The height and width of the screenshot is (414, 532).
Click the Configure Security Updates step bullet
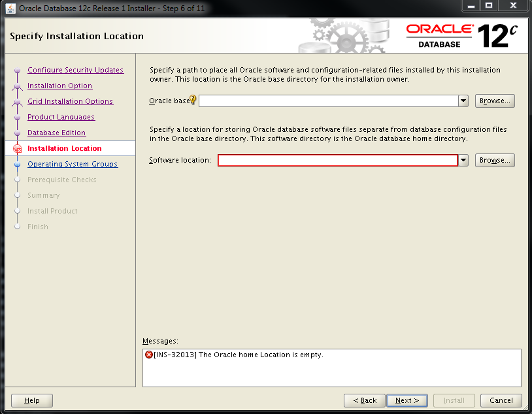pyautogui.click(x=17, y=71)
